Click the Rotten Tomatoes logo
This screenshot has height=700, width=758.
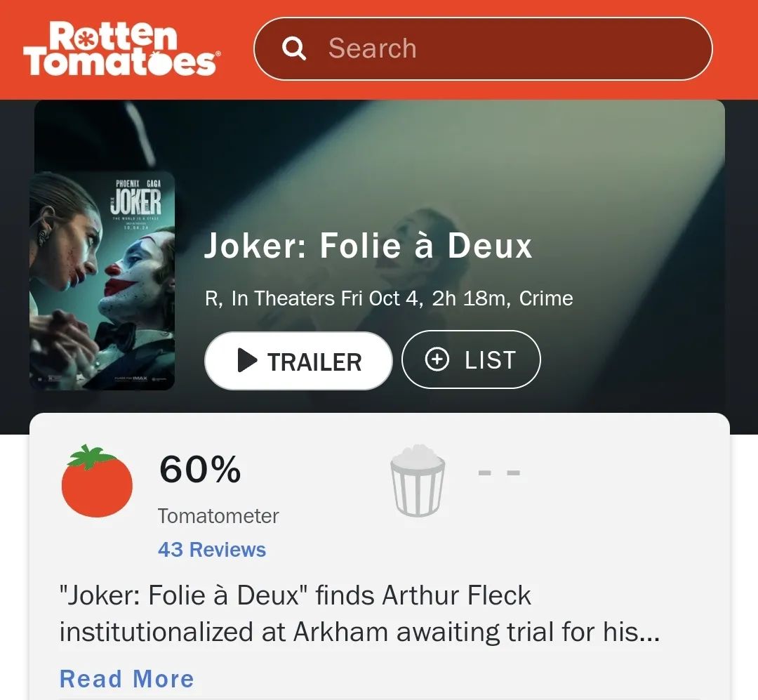122,49
